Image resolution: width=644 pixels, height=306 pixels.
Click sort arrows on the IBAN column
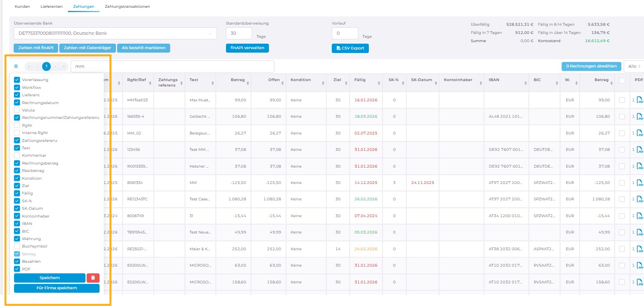(525, 83)
